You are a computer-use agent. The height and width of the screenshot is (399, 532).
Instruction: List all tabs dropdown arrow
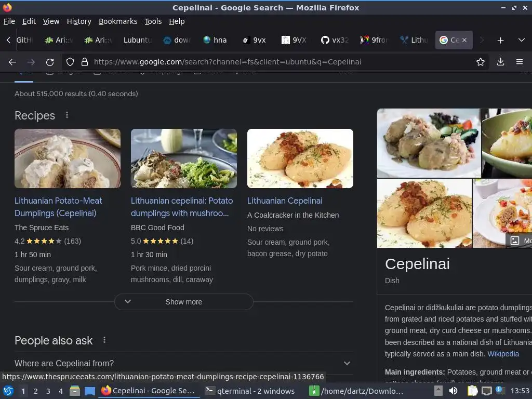(522, 40)
